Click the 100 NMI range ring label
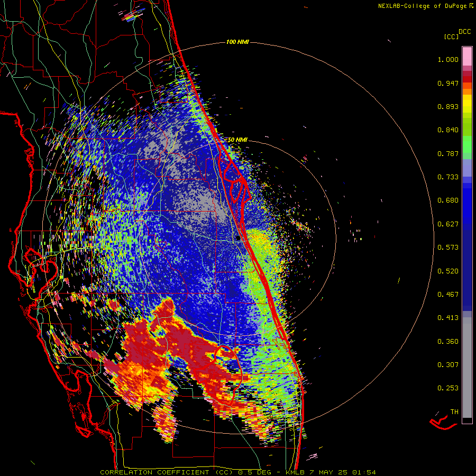This screenshot has width=476, height=476. click(x=237, y=42)
